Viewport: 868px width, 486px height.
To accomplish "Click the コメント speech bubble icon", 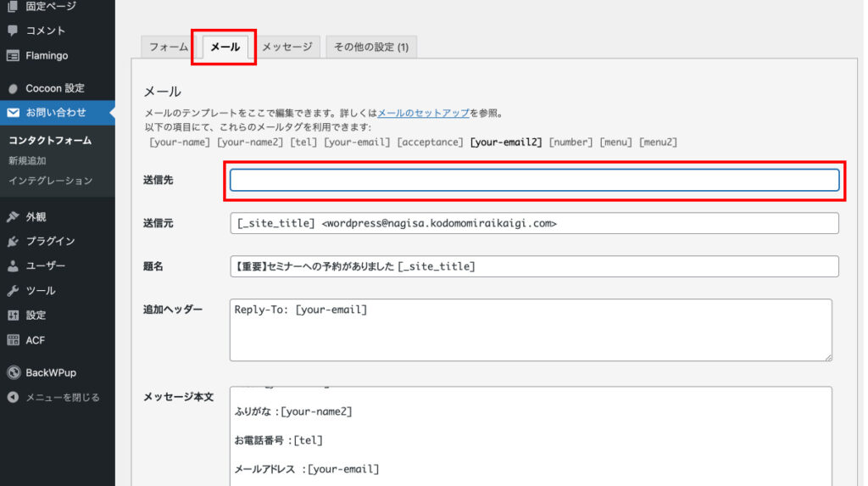I will point(13,31).
